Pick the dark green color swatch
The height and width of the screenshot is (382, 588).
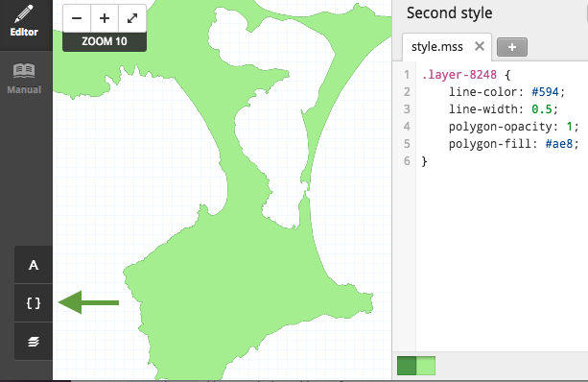tap(407, 366)
